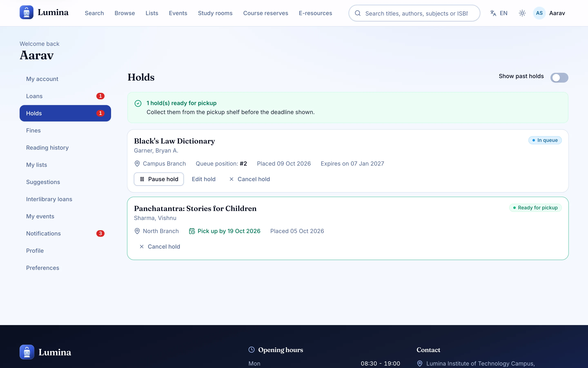Image resolution: width=588 pixels, height=368 pixels.
Task: Click the Lumina lantern logo in header
Action: point(27,12)
